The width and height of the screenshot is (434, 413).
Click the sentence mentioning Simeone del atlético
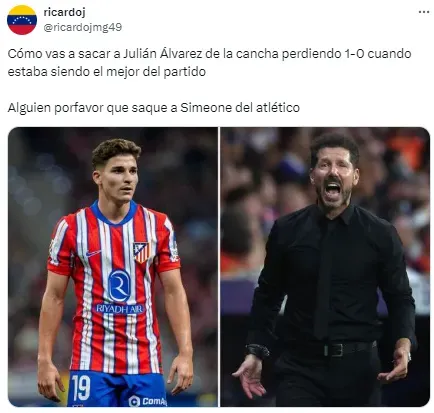tap(154, 108)
